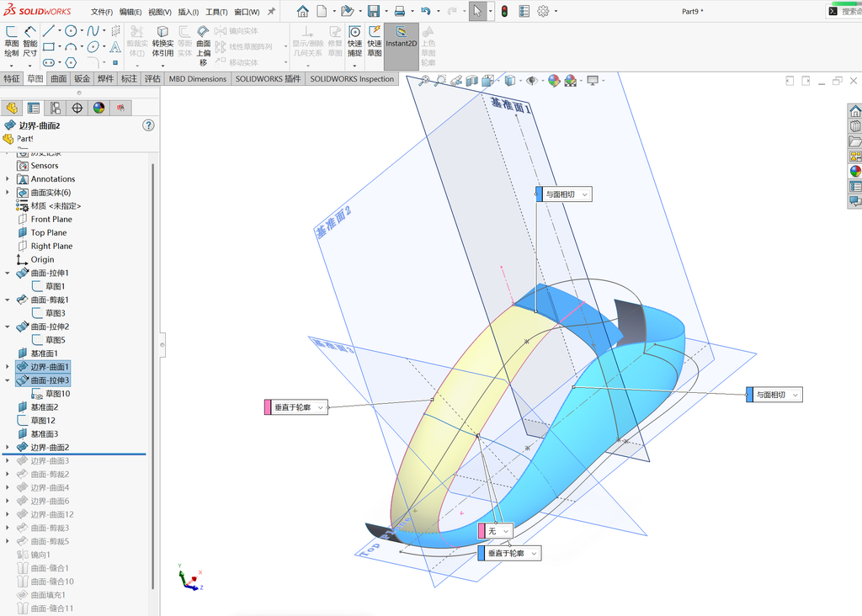Open the PropertyManager panel tab
This screenshot has height=616, width=862.
[34, 108]
